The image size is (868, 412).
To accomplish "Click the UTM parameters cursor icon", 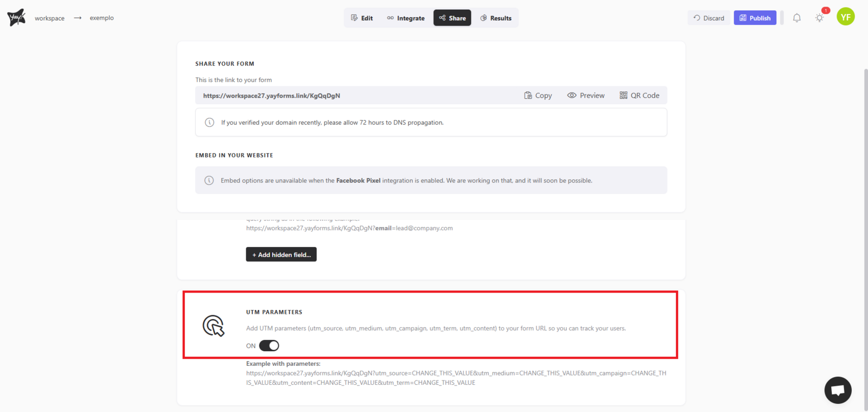I will click(213, 326).
